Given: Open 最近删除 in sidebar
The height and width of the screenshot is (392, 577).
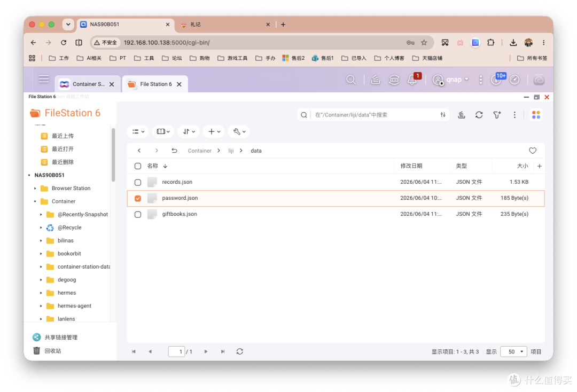Looking at the screenshot, I should [x=63, y=162].
